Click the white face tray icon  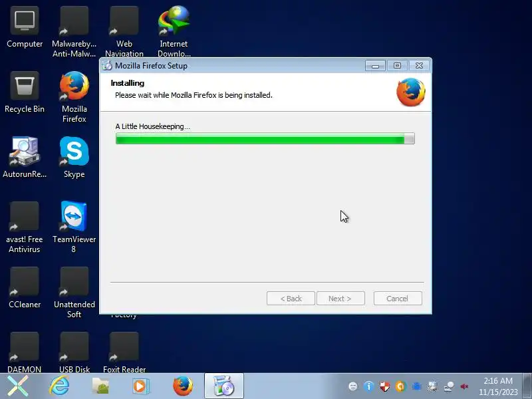[353, 386]
